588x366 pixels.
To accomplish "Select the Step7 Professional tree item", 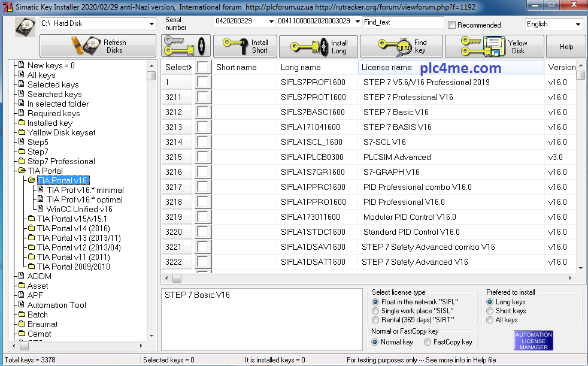I will pos(61,161).
